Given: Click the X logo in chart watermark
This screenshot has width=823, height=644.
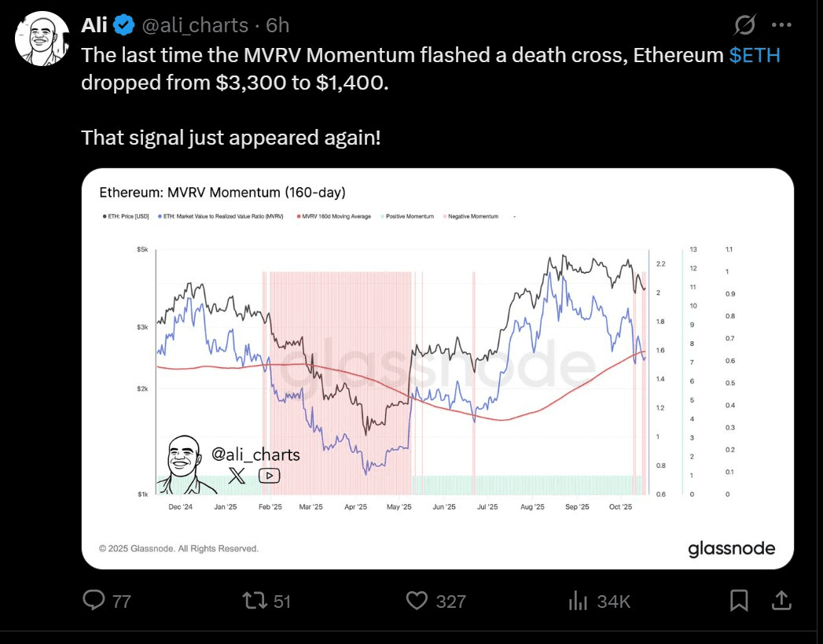Looking at the screenshot, I should (237, 475).
